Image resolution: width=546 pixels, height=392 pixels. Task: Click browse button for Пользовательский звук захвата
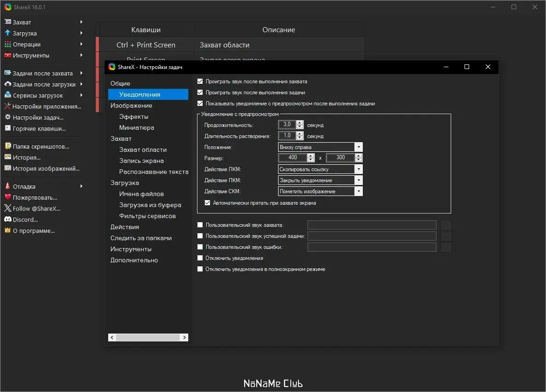[x=446, y=225]
